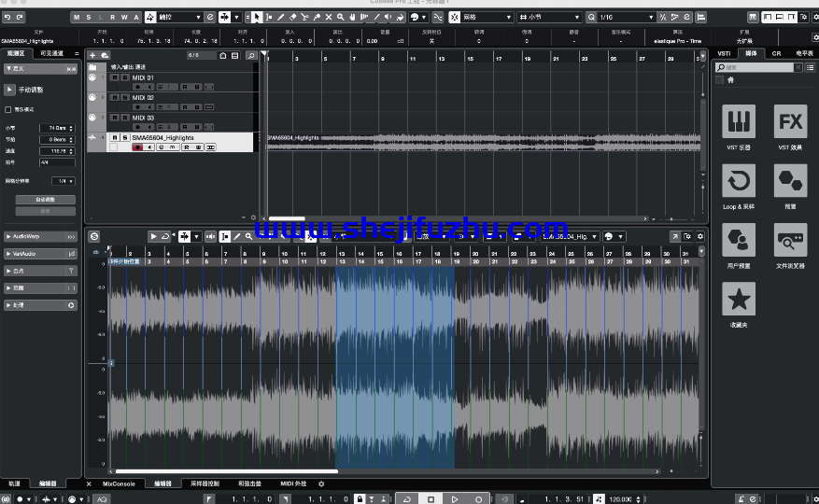The width and height of the screenshot is (819, 504).
Task: Click the Record transport button
Action: [x=478, y=499]
